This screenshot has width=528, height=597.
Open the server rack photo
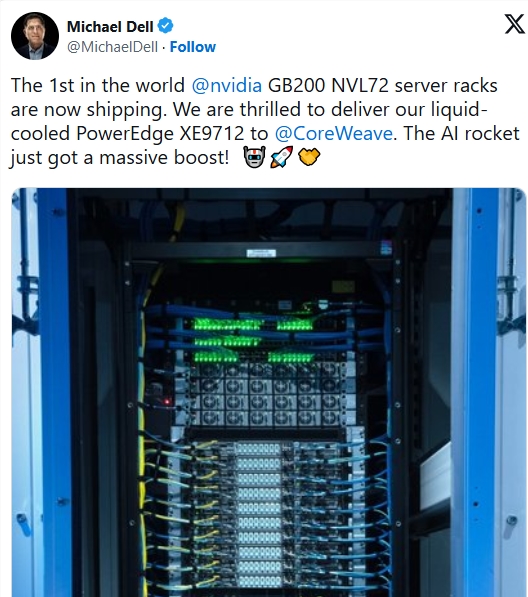pos(269,392)
